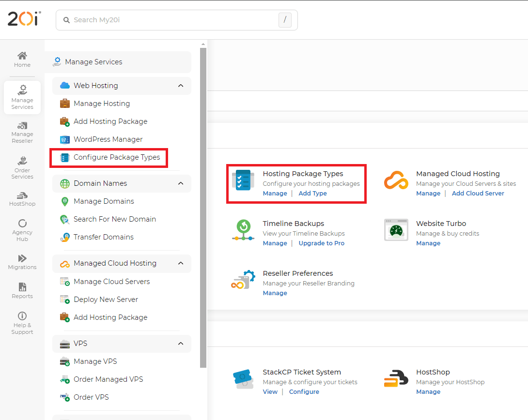The image size is (528, 420).
Task: Click the scrollbar up arrow in menu panel
Action: pos(203,44)
